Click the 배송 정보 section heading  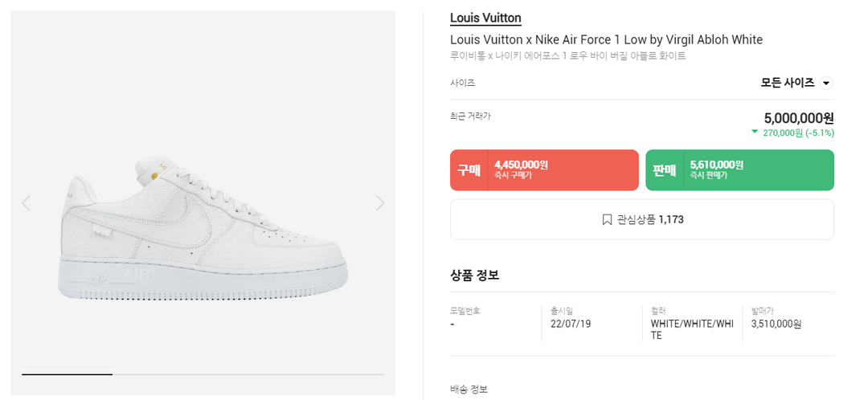point(469,390)
